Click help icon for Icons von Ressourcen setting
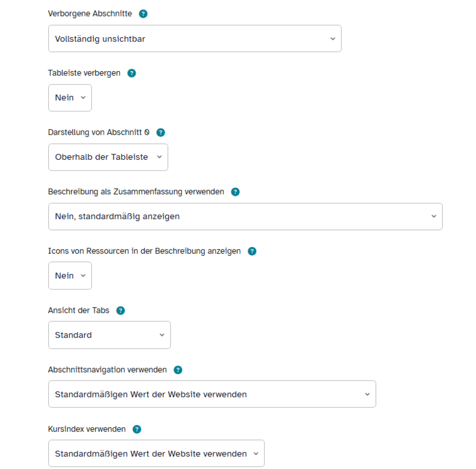This screenshot has height=469, width=476. (x=252, y=251)
